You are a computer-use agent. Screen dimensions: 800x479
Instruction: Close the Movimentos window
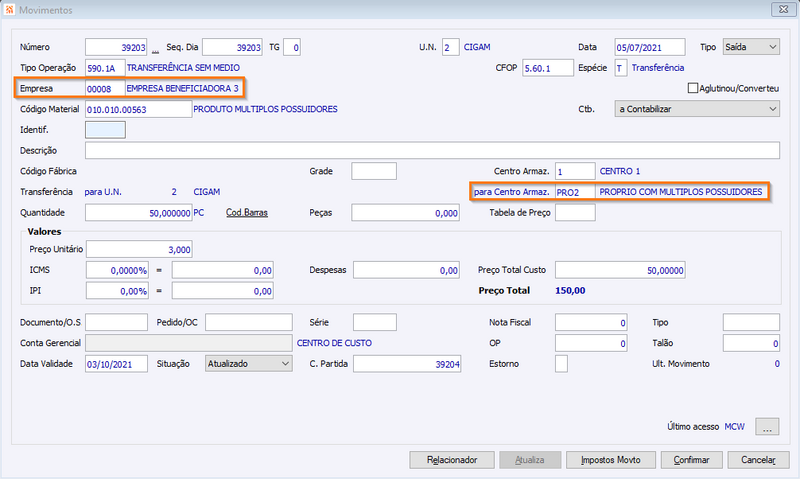click(783, 9)
